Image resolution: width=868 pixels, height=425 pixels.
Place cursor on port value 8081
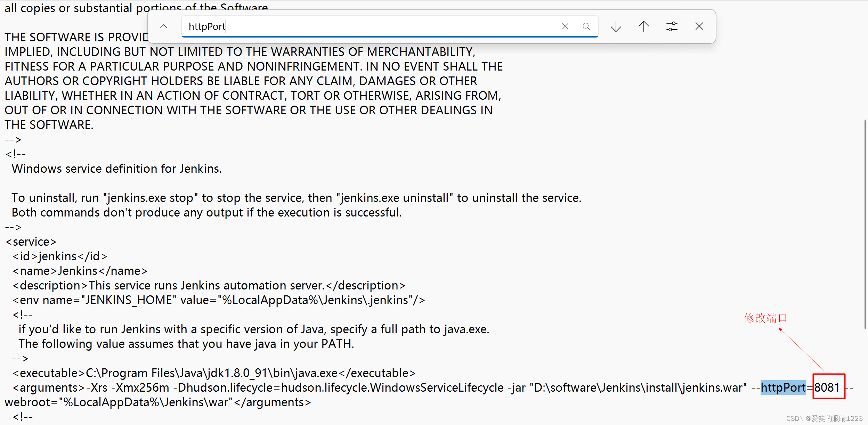tap(827, 387)
